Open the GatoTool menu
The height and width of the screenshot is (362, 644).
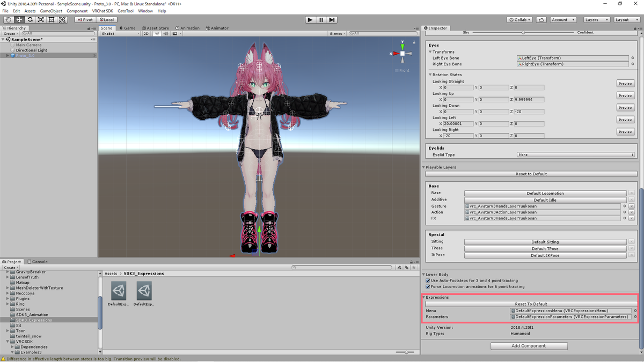126,11
